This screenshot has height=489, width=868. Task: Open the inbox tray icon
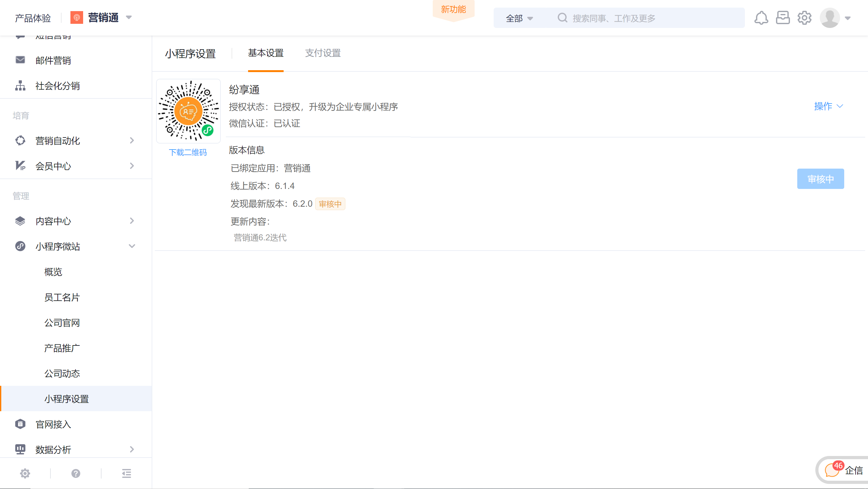(782, 18)
